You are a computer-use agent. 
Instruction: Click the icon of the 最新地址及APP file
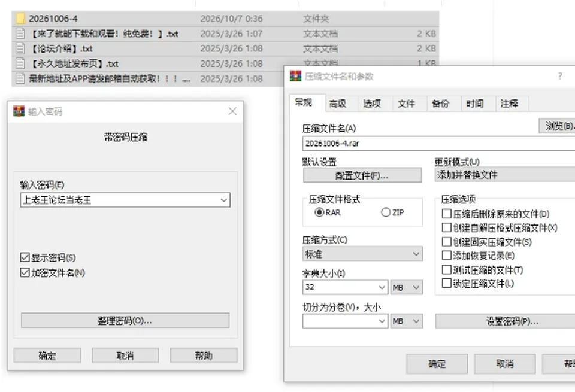[20, 78]
